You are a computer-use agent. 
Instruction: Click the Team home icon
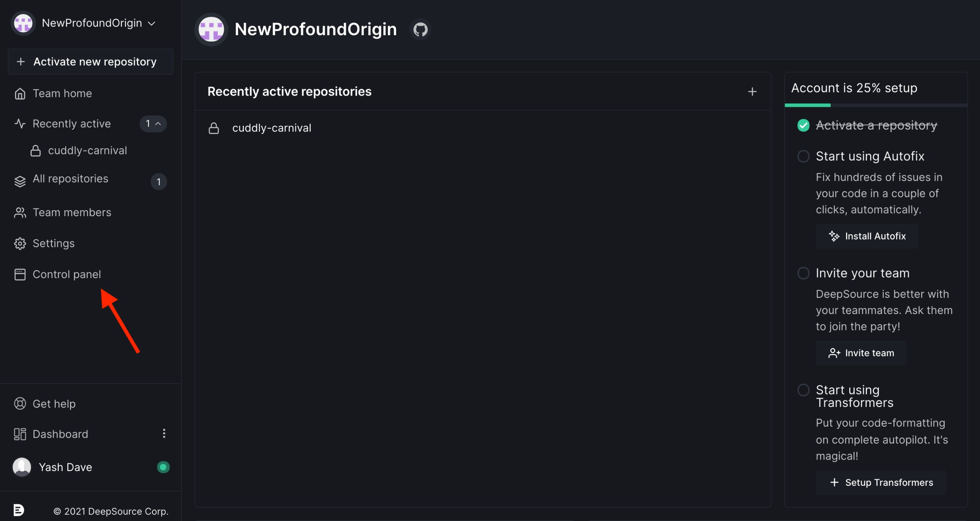click(20, 93)
